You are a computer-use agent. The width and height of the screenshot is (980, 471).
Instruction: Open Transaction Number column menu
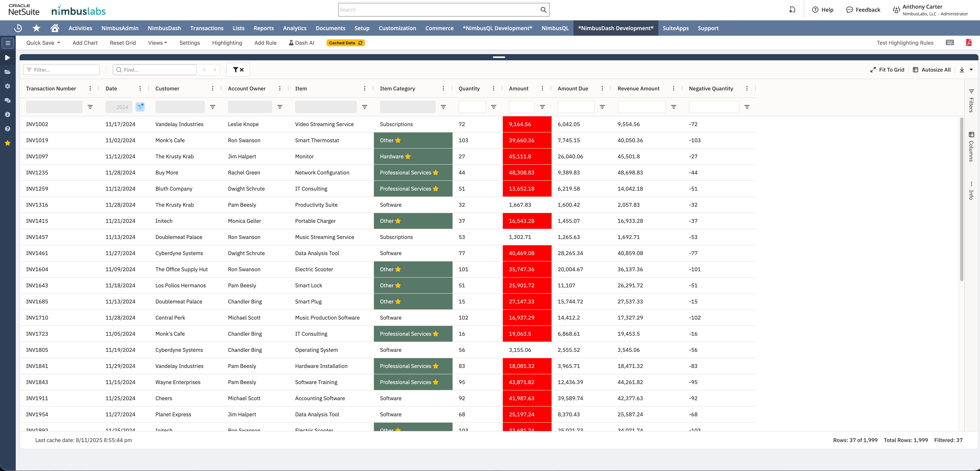point(90,88)
